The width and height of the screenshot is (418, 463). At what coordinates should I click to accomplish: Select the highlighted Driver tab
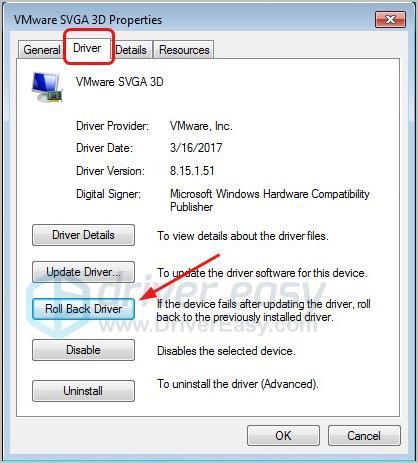(87, 48)
